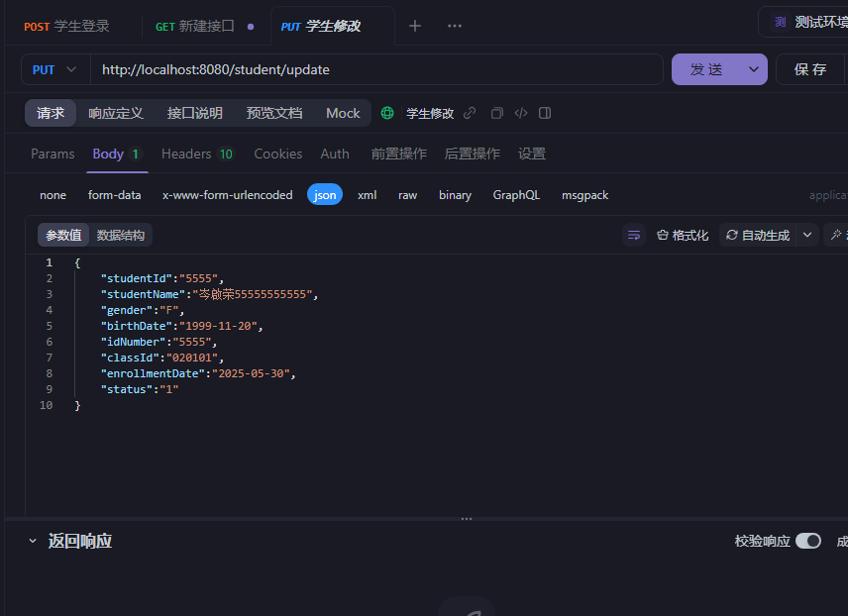
Task: Click the 格式化 format button
Action: pos(683,236)
